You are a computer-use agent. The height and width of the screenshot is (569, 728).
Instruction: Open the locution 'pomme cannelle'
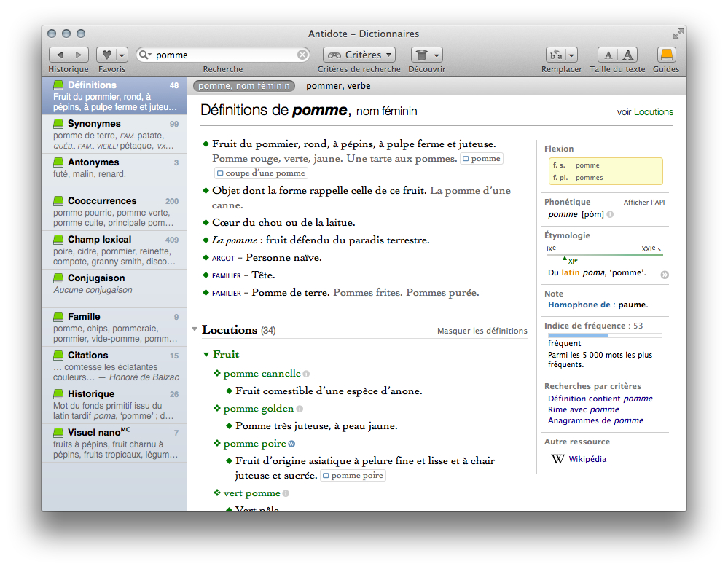coord(262,374)
